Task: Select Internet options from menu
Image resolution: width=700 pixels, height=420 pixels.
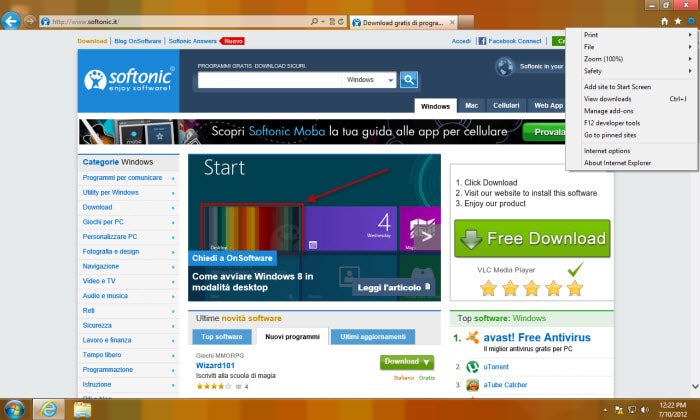Action: pos(607,150)
